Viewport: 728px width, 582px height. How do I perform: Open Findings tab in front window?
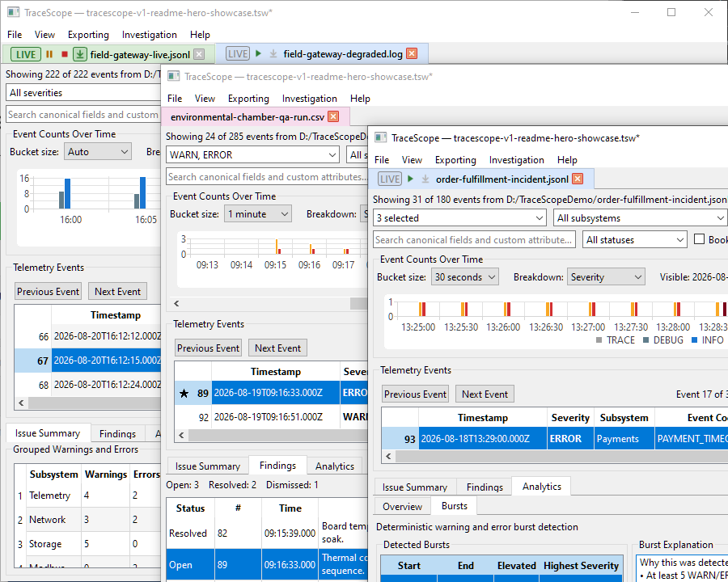click(x=485, y=487)
